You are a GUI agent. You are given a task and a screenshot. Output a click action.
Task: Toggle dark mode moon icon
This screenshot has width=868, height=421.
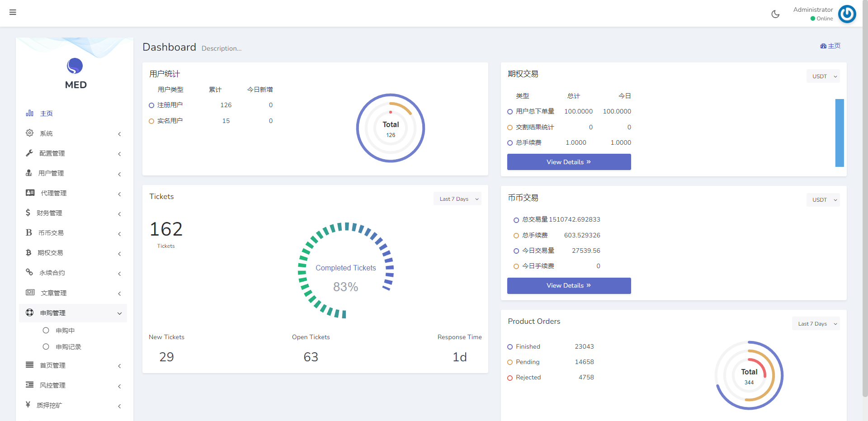(775, 14)
